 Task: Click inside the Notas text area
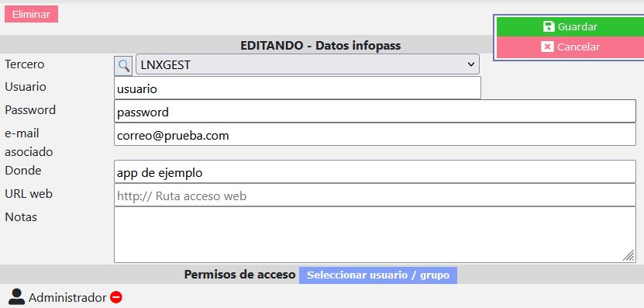pyautogui.click(x=375, y=234)
